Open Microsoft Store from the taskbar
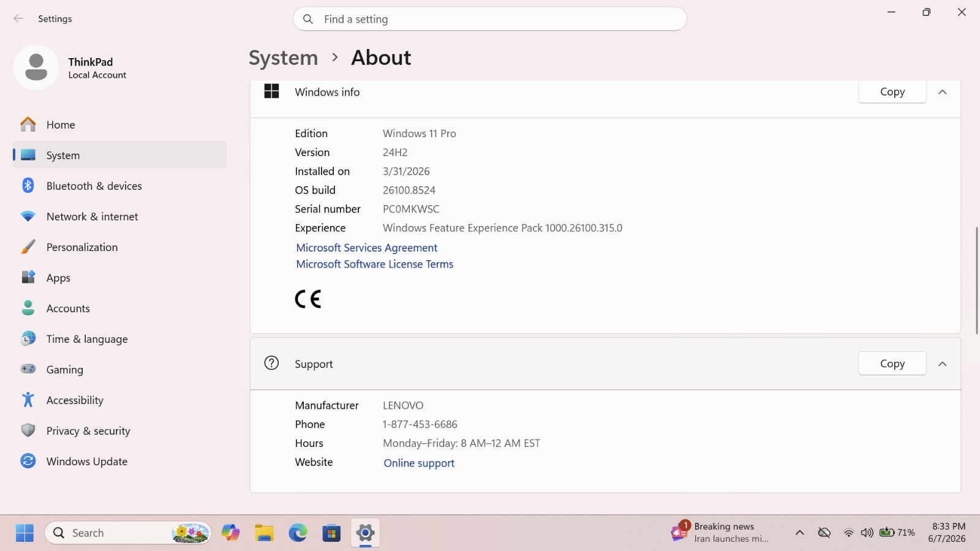 331,533
